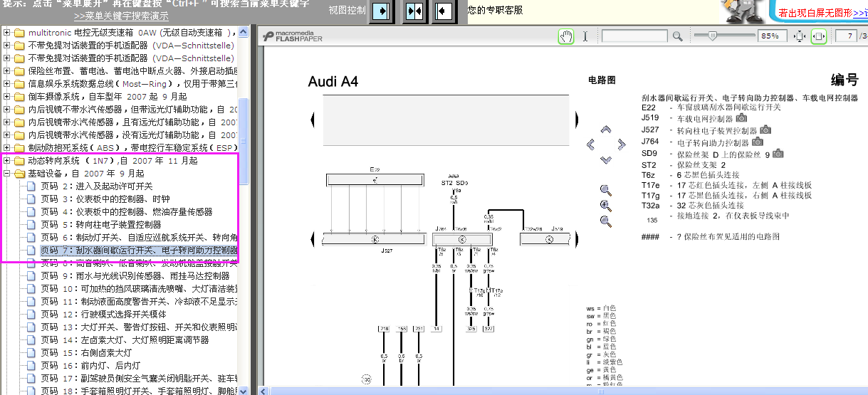Open 页码 15：右侧卤素大灯
Image resolution: width=868 pixels, height=395 pixels.
(x=86, y=353)
